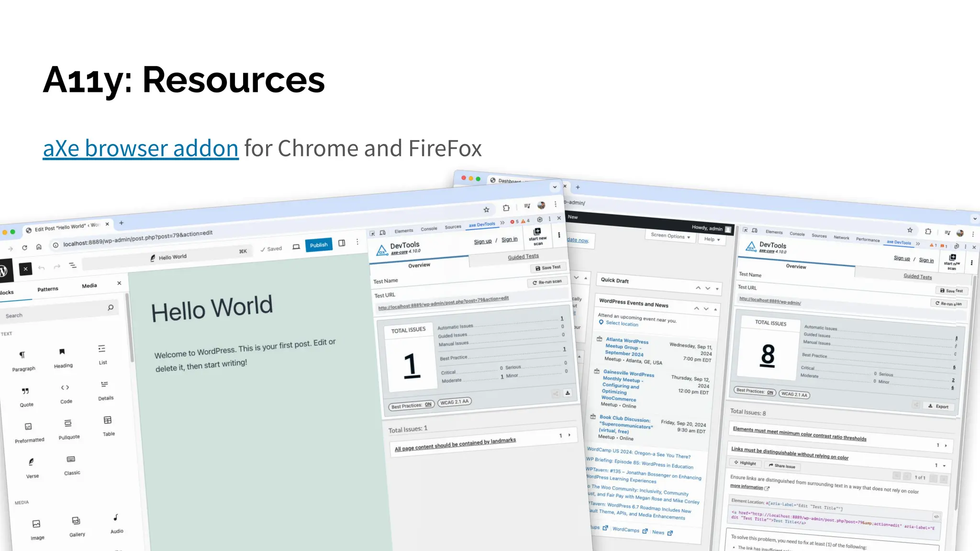Toggle the settings sidebar icon next to Publish
This screenshot has height=551, width=980.
(x=342, y=243)
